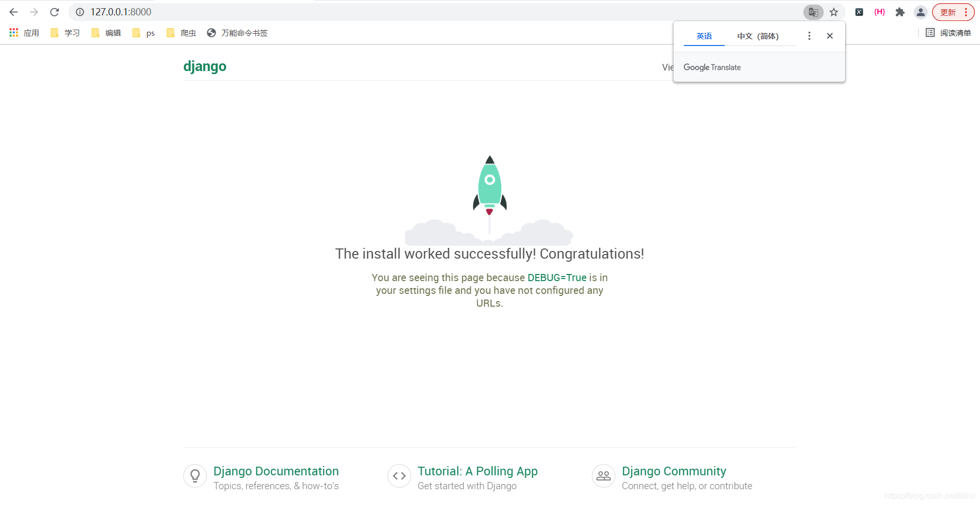Viewport: 980px width, 505px height.
Task: Go back with the browser back arrow
Action: tap(14, 12)
